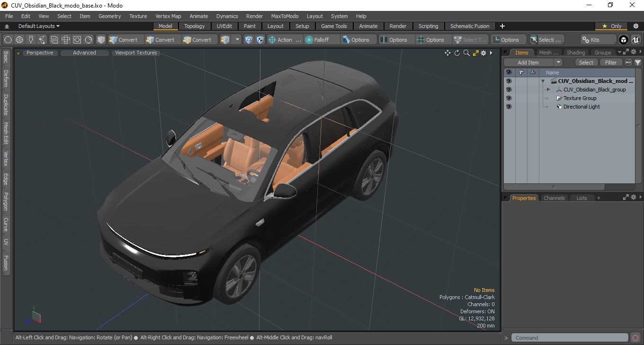644x345 pixels.
Task: Open layout settings gear icon
Action: pos(636,26)
